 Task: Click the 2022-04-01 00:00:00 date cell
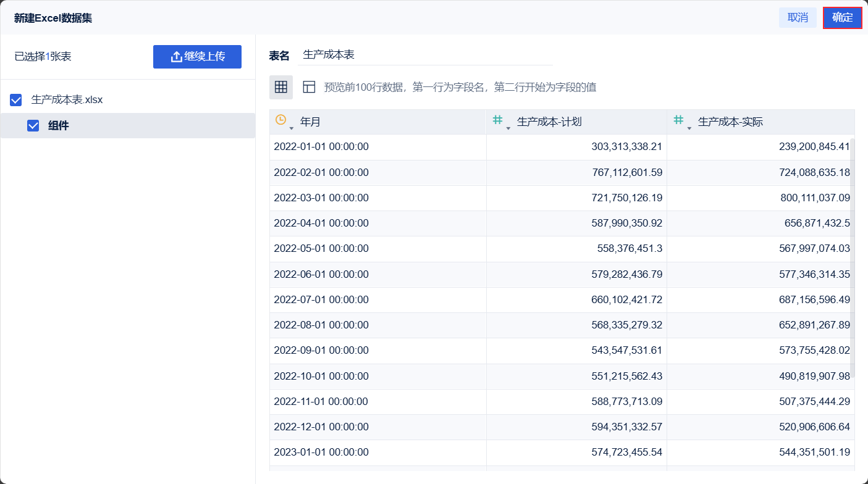tap(378, 223)
